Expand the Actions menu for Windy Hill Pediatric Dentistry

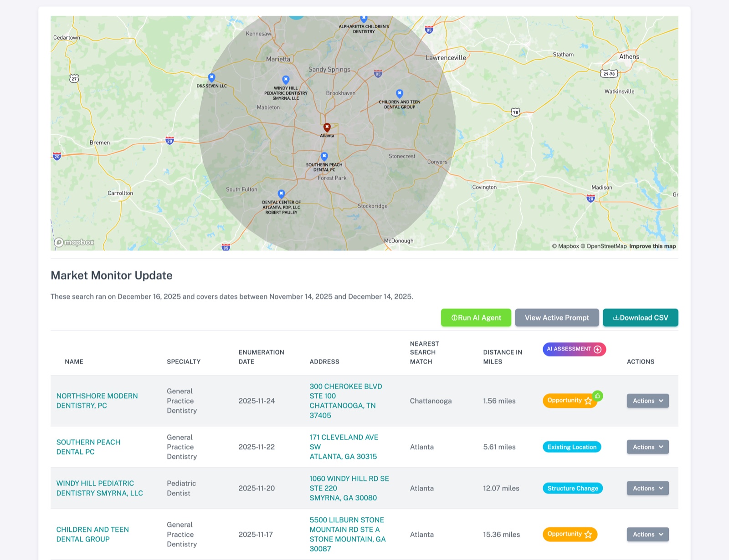click(x=647, y=488)
